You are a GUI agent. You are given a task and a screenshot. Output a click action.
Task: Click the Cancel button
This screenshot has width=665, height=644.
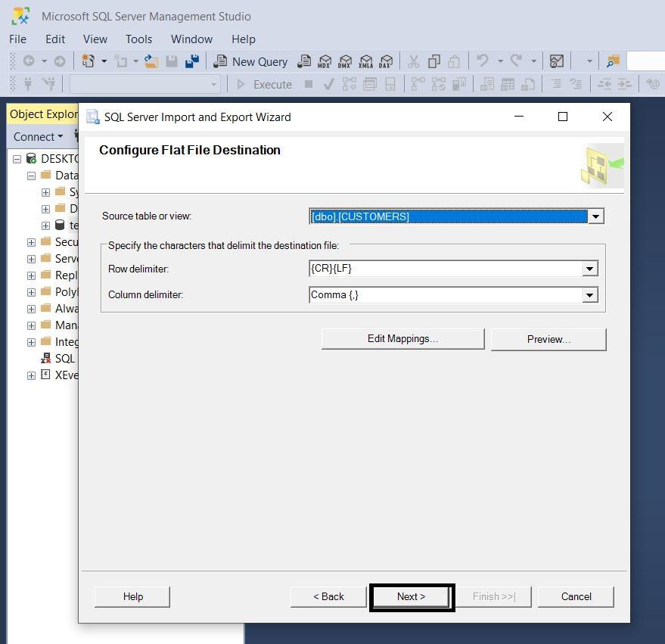point(576,596)
